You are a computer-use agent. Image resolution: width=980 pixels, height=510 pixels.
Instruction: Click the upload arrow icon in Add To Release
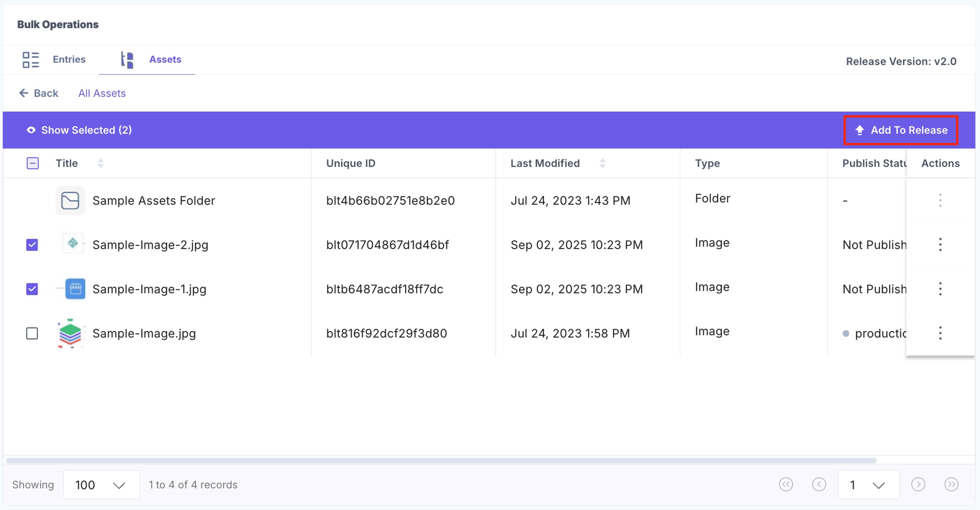[x=859, y=130]
